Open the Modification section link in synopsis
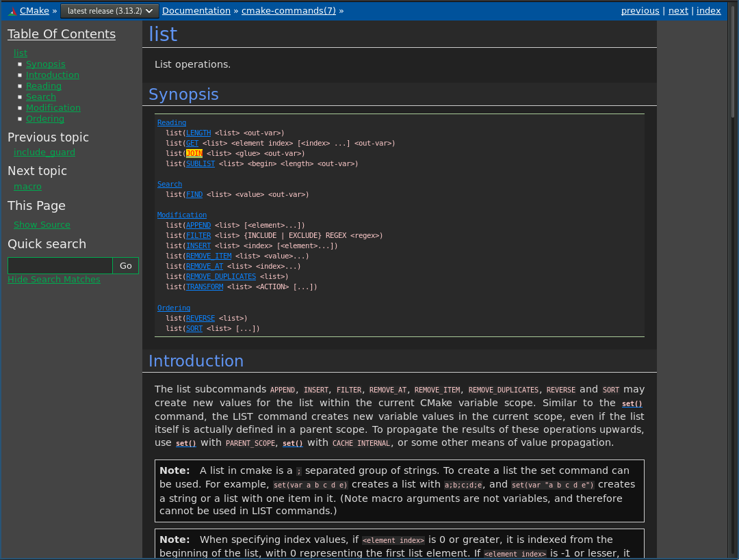739x560 pixels. pos(182,215)
